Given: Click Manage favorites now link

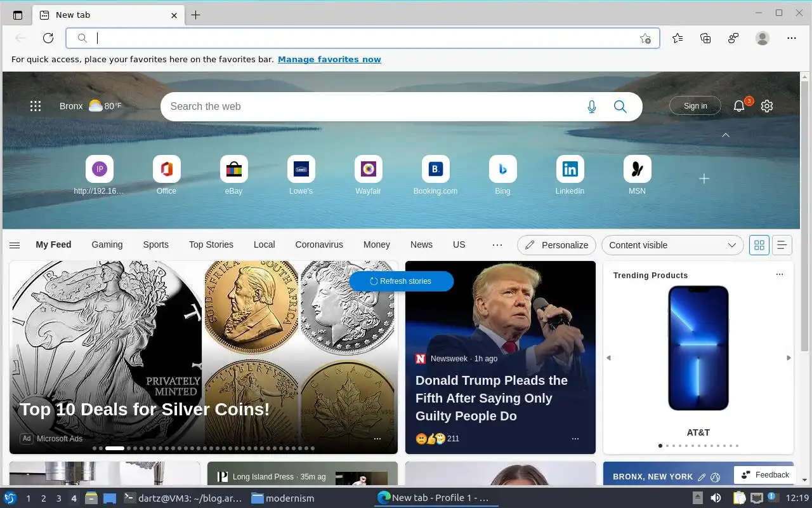Looking at the screenshot, I should [329, 59].
